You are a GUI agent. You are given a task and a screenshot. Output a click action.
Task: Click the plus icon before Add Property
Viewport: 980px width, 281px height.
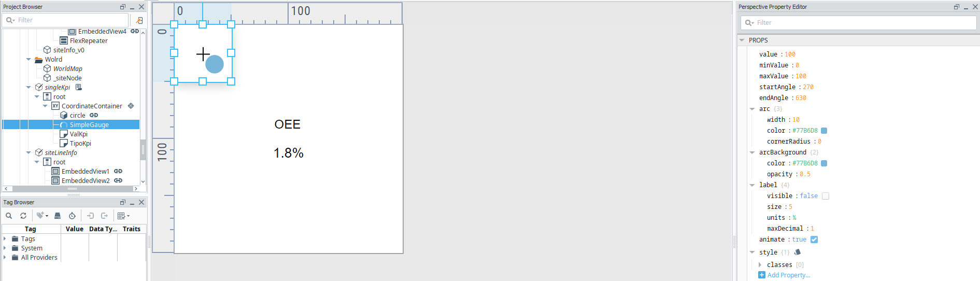762,275
